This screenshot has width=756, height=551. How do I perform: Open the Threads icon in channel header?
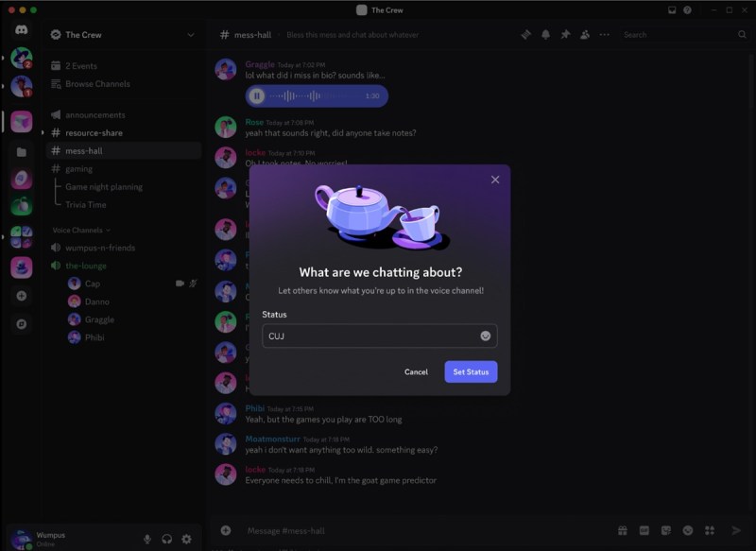tap(526, 35)
